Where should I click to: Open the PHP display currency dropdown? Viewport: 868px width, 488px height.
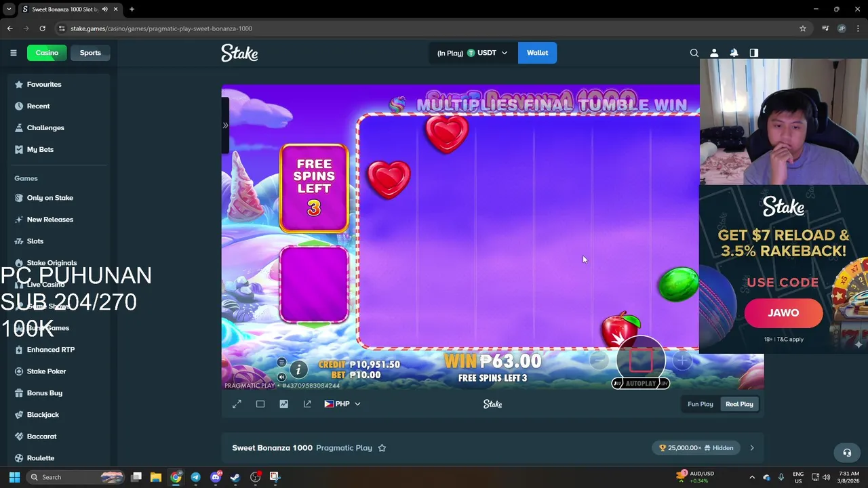[342, 404]
